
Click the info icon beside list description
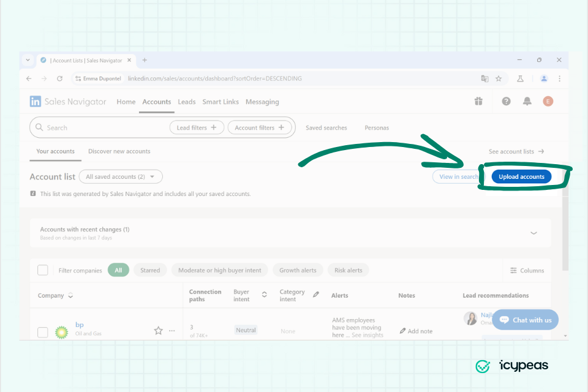click(33, 194)
